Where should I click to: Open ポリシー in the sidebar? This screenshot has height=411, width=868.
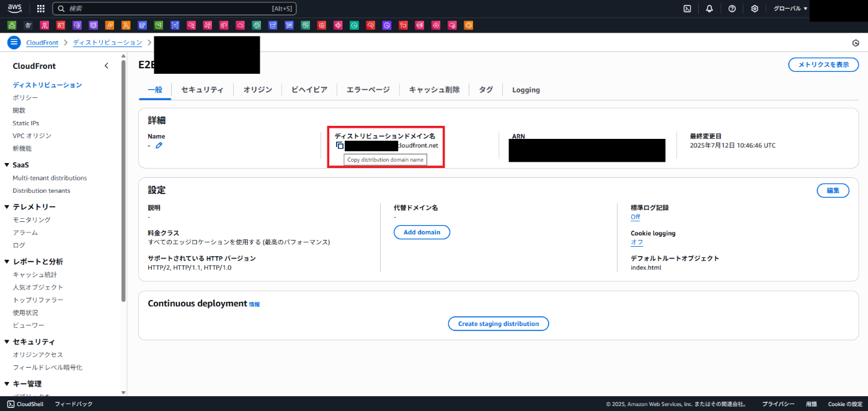tap(25, 97)
